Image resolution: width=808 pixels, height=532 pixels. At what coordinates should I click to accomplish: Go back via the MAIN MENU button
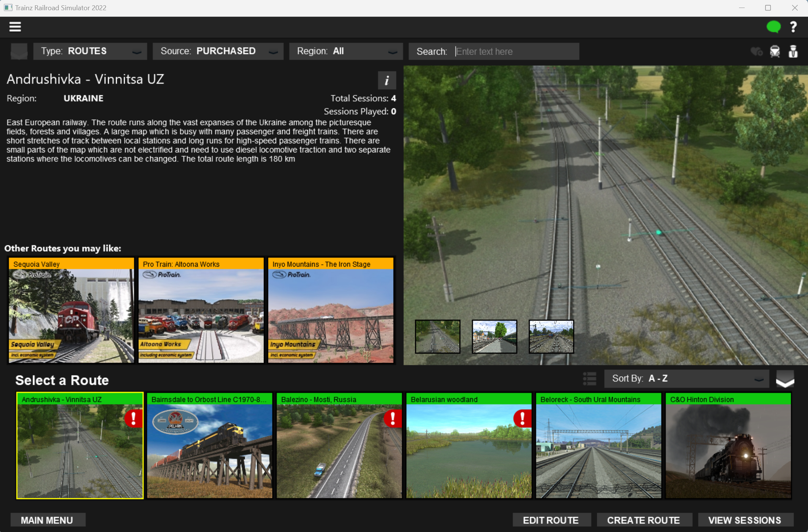coord(47,520)
